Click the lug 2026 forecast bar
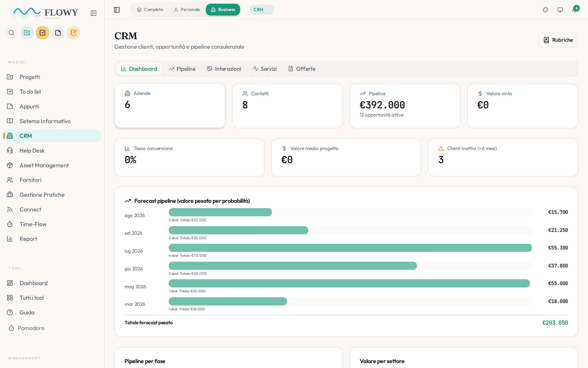The image size is (588, 368). pyautogui.click(x=350, y=248)
